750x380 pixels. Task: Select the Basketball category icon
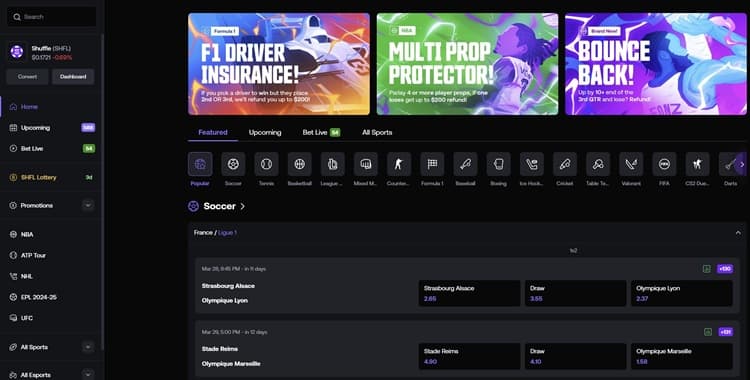click(x=300, y=164)
